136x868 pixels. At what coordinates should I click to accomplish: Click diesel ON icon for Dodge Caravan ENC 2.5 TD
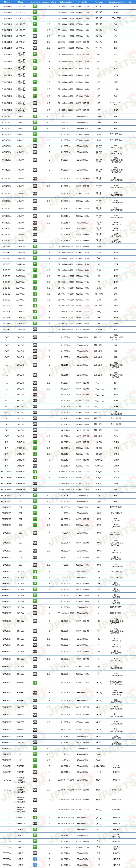pos(35,330)
